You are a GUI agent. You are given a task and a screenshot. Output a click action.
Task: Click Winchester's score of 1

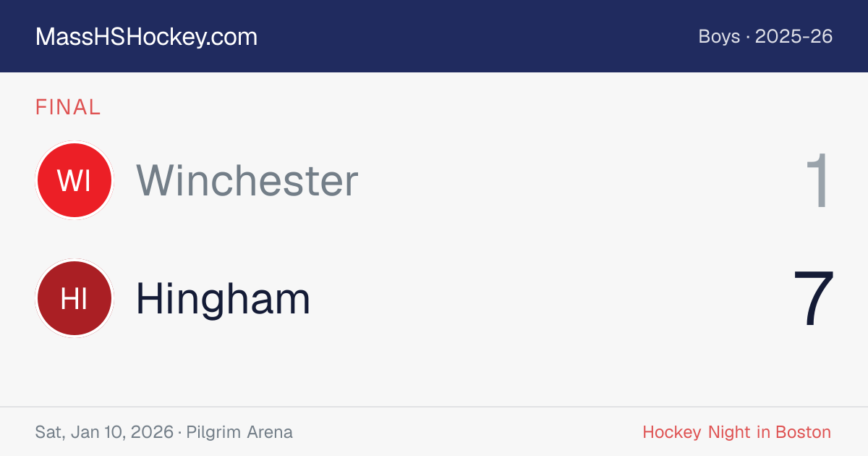(819, 181)
